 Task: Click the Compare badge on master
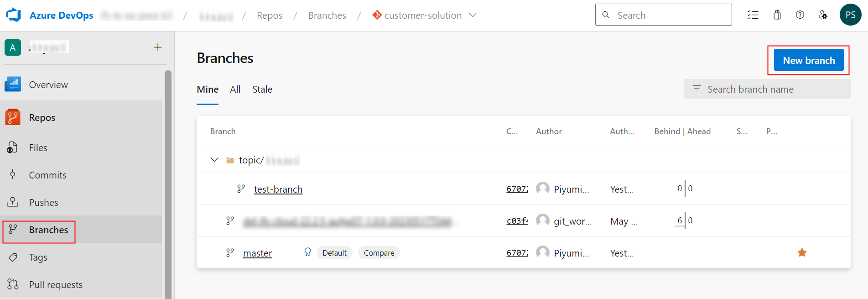tap(379, 253)
